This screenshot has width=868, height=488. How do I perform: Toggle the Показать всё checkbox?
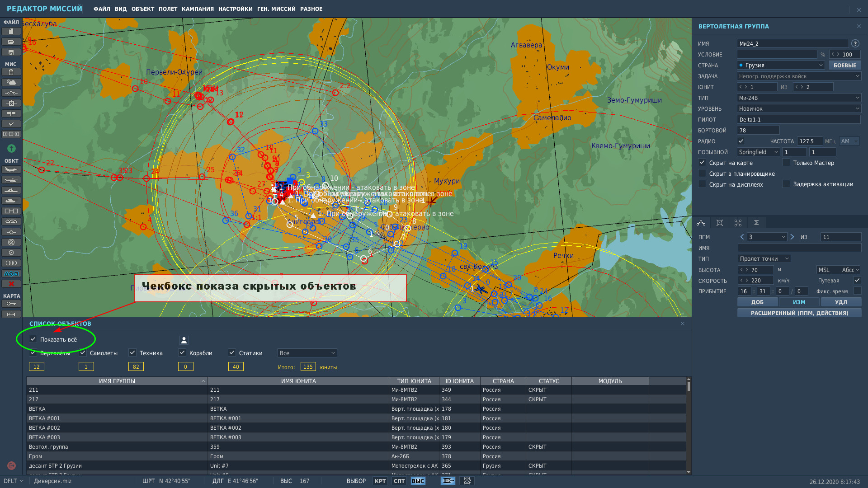(33, 339)
